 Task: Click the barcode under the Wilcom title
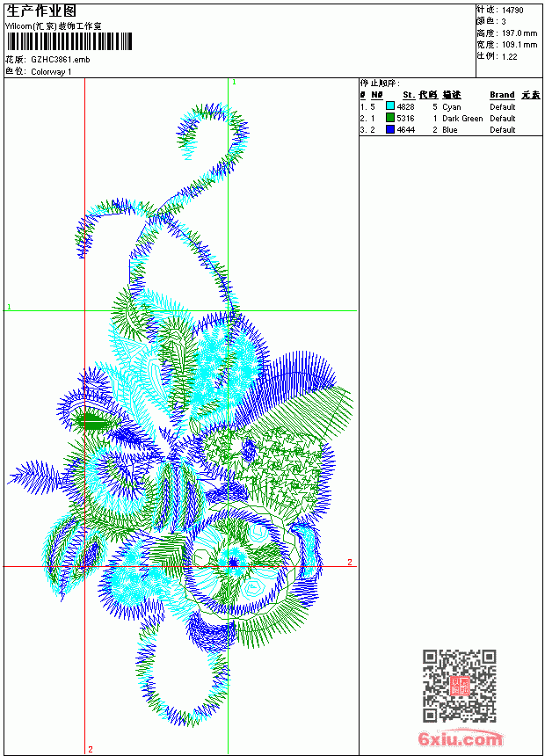[69, 41]
